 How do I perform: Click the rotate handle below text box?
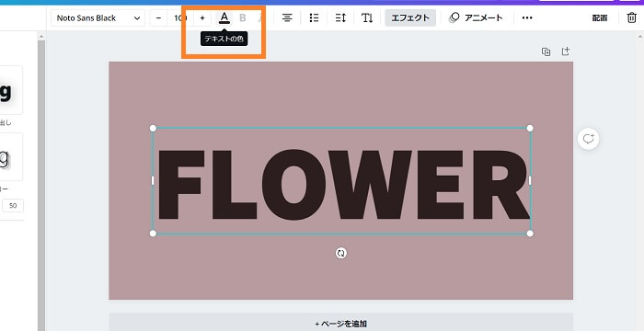341,253
